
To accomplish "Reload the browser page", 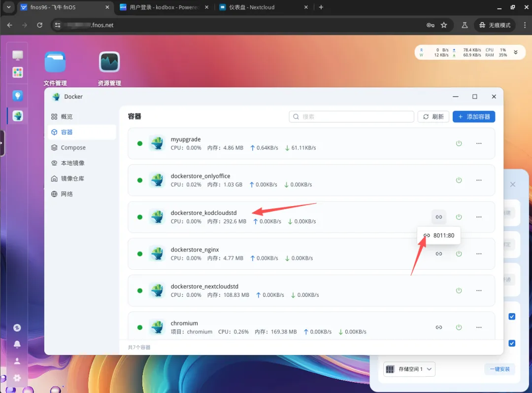I will pos(40,25).
